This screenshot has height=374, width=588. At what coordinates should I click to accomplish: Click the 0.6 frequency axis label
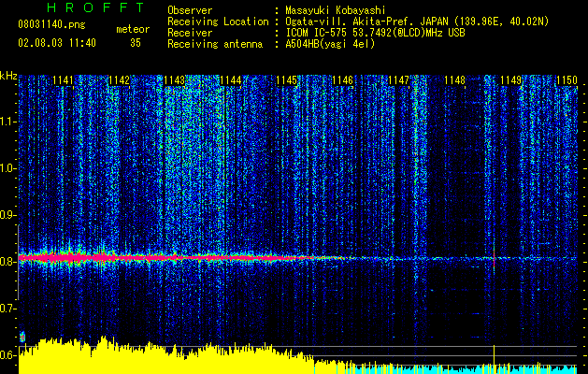[x=7, y=355]
